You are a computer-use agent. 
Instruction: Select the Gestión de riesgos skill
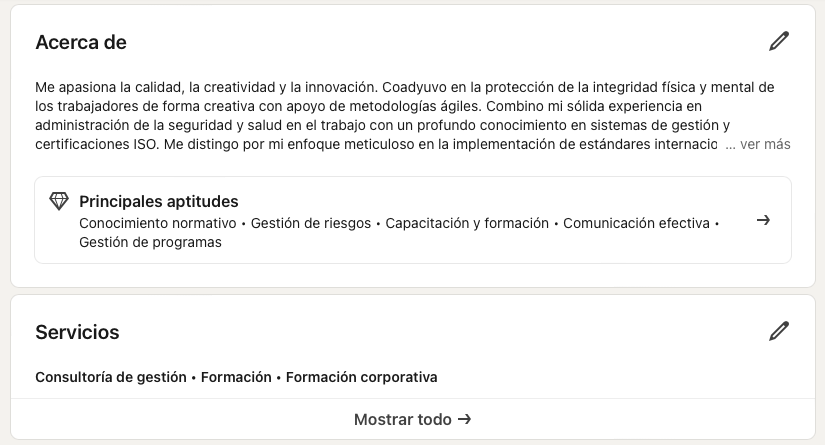coord(311,223)
